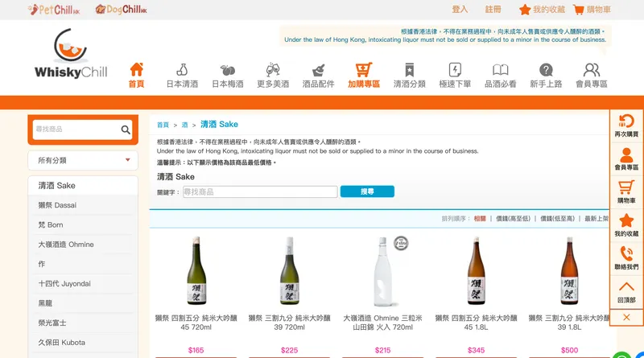The image size is (644, 358).
Task: Open 獺祭 三割九分 39 1.8L bottle thumbnail
Action: 569,270
